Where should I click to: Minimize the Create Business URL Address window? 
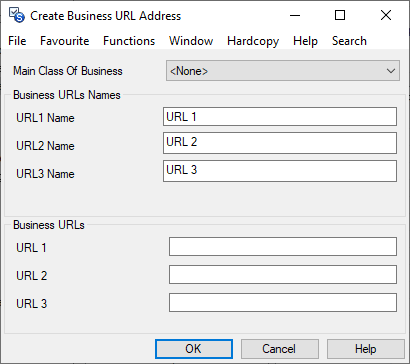click(x=295, y=15)
